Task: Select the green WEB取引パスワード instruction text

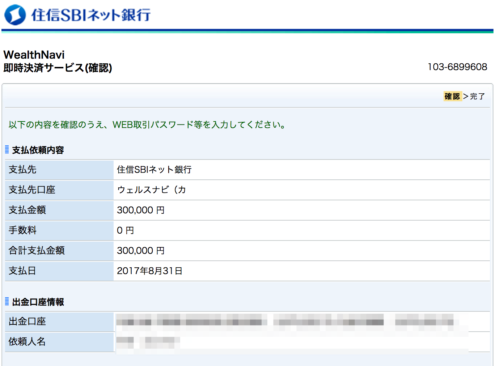Action: tap(147, 125)
